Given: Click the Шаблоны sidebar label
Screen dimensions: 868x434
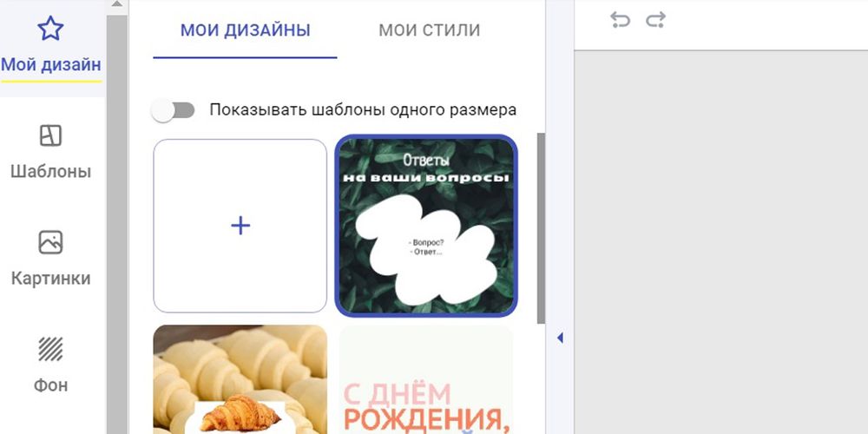Looking at the screenshot, I should [50, 172].
